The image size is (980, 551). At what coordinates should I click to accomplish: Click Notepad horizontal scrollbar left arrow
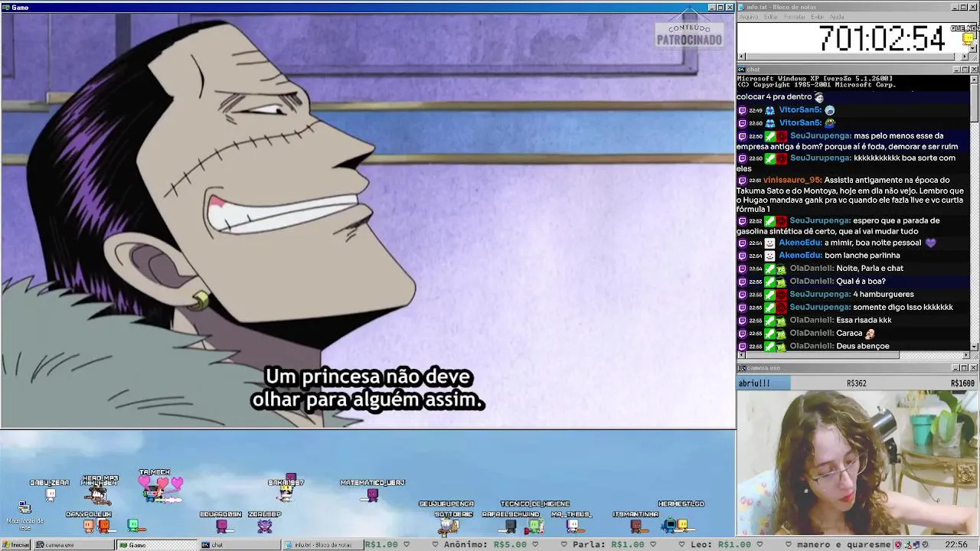[741, 57]
